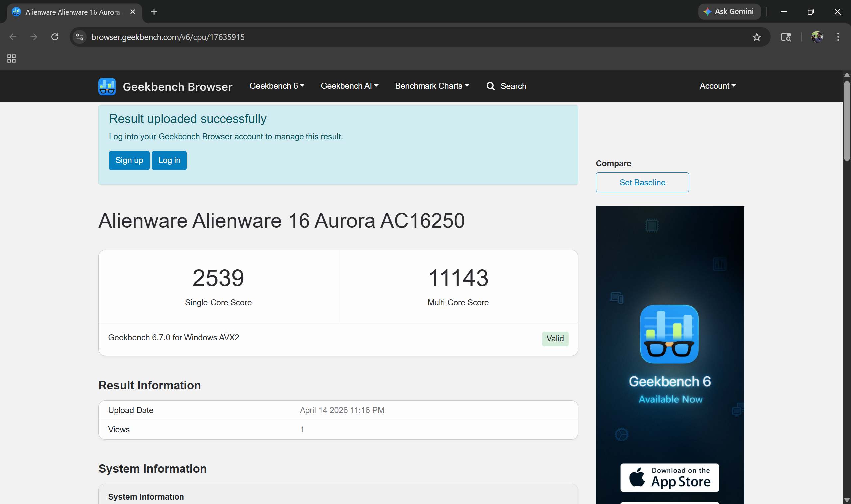Bookmark this page with the star icon
Screen dimensions: 851x504
757,37
